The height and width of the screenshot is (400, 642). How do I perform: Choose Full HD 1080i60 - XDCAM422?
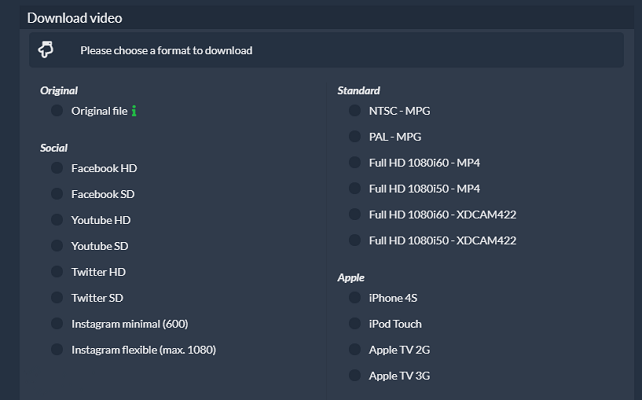pyautogui.click(x=355, y=214)
